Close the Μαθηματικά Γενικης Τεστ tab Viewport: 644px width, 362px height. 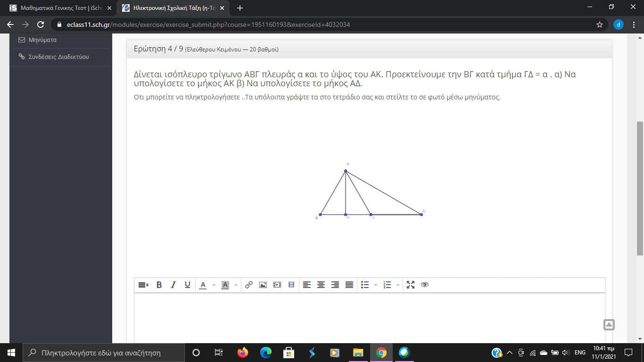(x=109, y=8)
